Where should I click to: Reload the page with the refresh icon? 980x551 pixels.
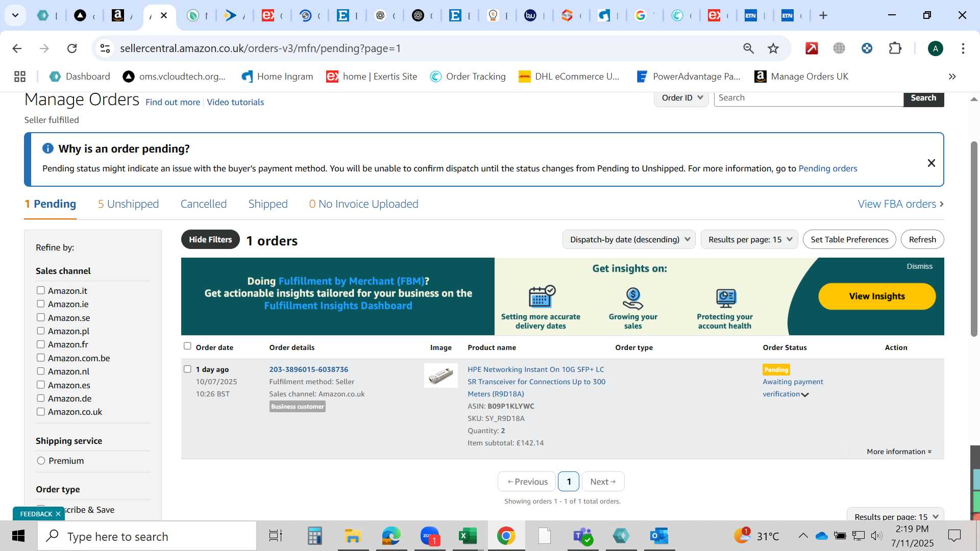click(x=72, y=48)
